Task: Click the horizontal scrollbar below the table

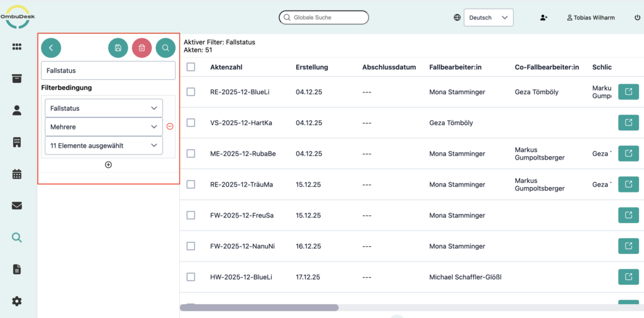Action: point(259,308)
